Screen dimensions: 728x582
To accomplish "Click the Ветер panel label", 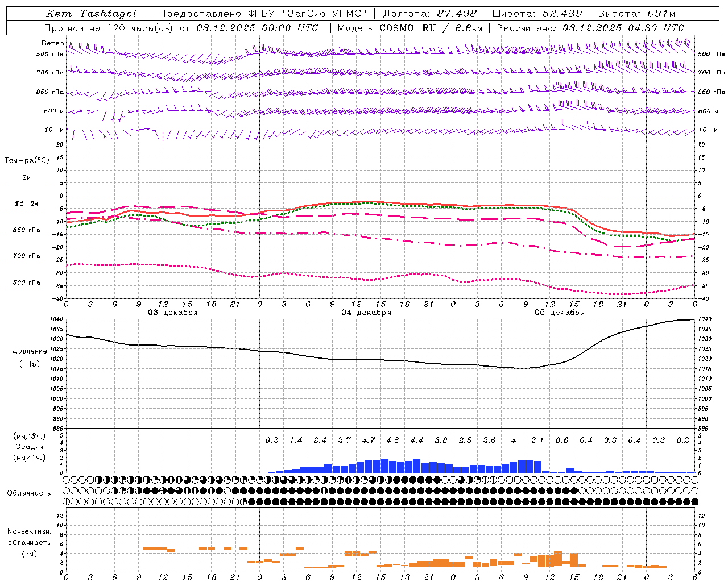I will pyautogui.click(x=52, y=43).
